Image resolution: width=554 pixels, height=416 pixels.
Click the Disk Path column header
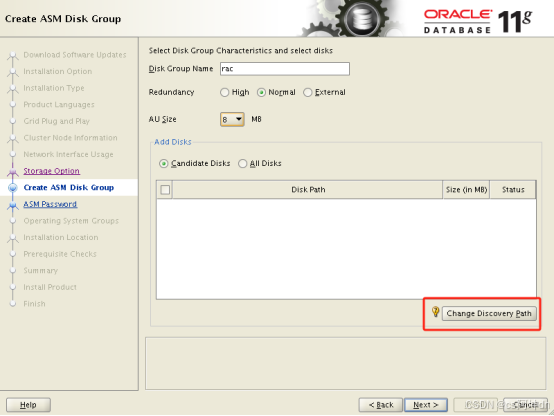(x=308, y=190)
